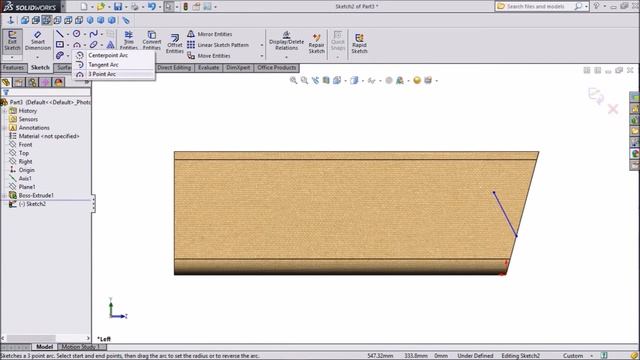Image resolution: width=640 pixels, height=360 pixels.
Task: Click Exit Sketch button
Action: click(12, 41)
